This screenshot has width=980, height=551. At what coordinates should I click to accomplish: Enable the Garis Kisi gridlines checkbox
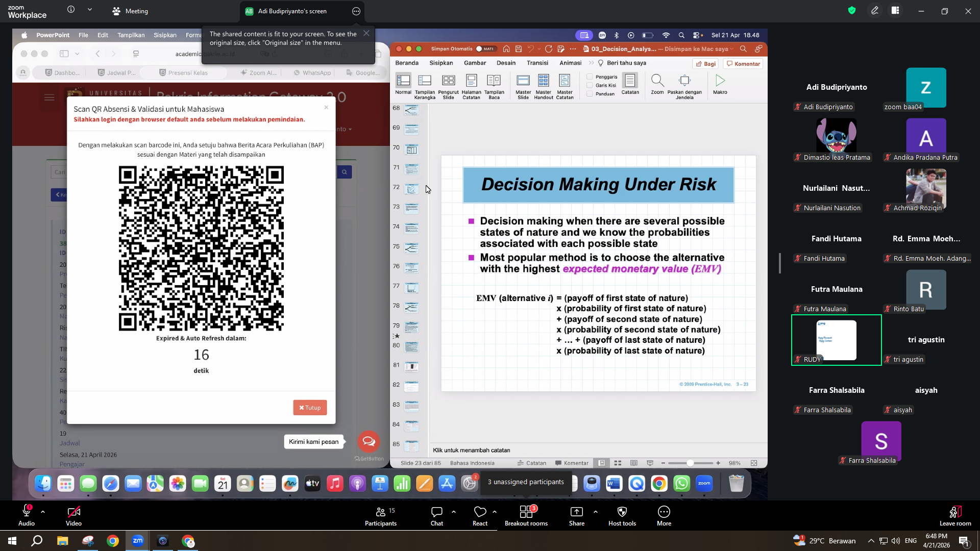click(x=590, y=85)
